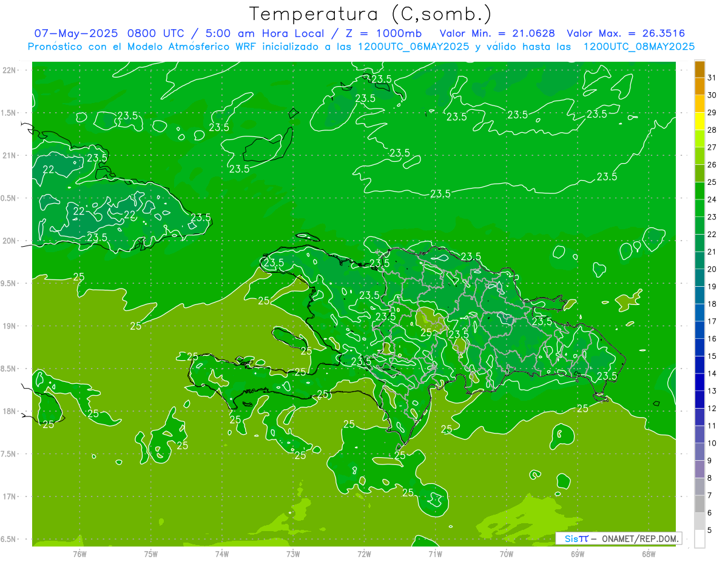The width and height of the screenshot is (728, 562).
Task: Pick the orange swatch between 30 and 31
Action: click(x=699, y=87)
